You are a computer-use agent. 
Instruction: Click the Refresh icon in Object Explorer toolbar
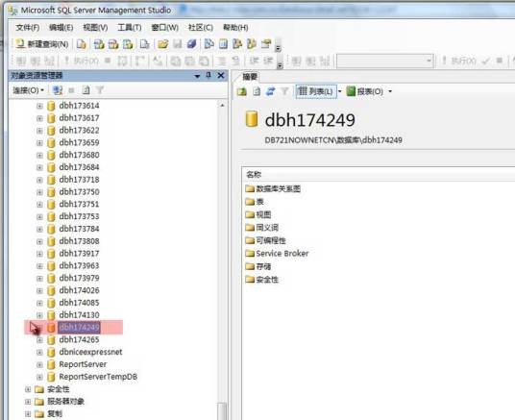pyautogui.click(x=86, y=90)
